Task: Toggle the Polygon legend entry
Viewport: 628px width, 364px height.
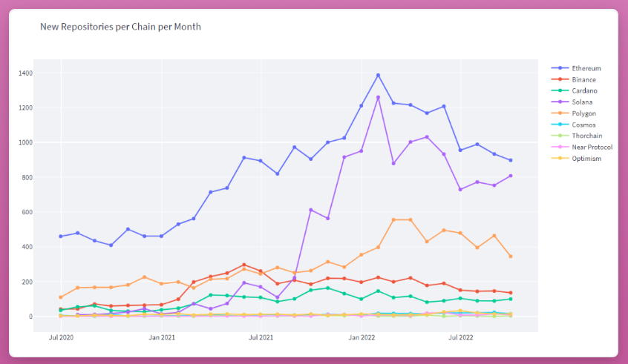Action: click(x=574, y=113)
